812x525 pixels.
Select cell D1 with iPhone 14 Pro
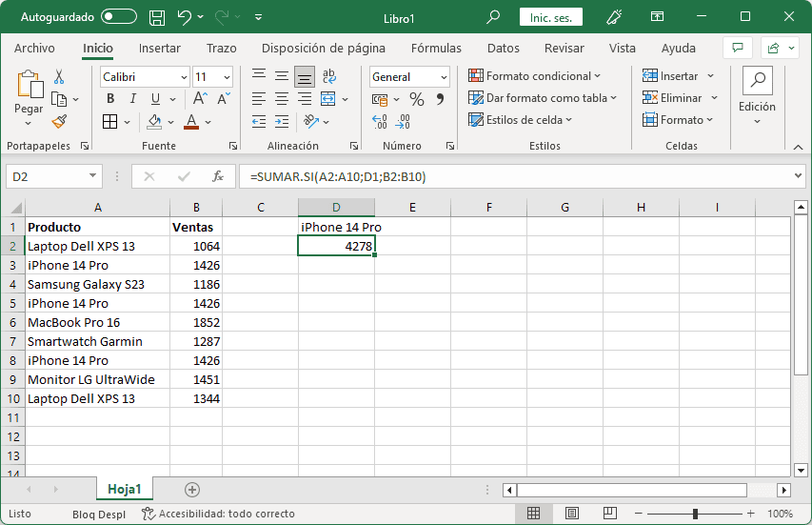click(336, 227)
